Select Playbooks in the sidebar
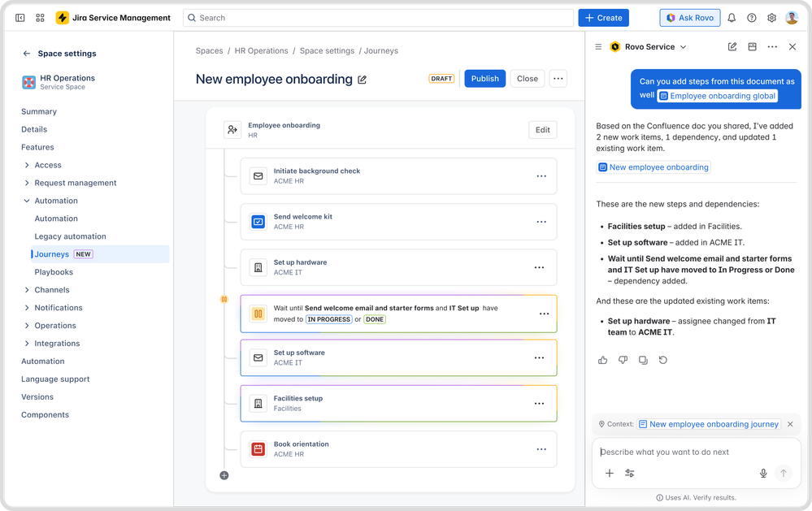Screen dimensions: 812x511 (54, 272)
